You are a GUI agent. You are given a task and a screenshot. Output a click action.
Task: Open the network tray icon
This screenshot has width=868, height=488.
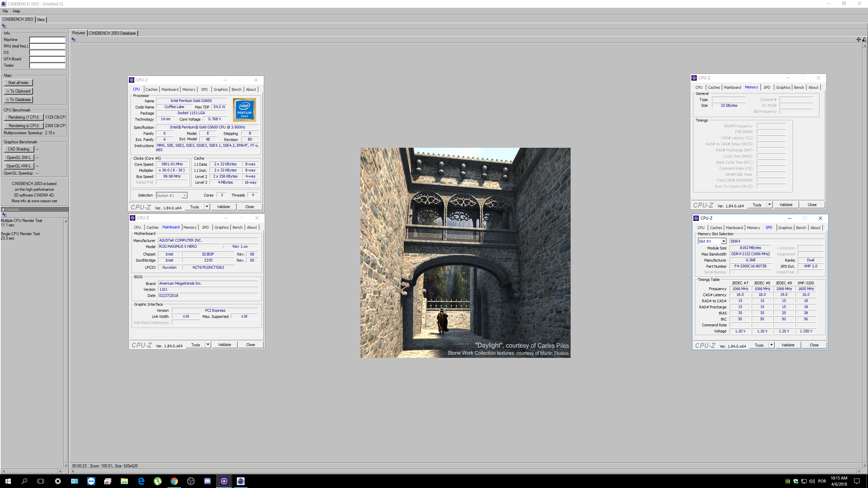[804, 481]
